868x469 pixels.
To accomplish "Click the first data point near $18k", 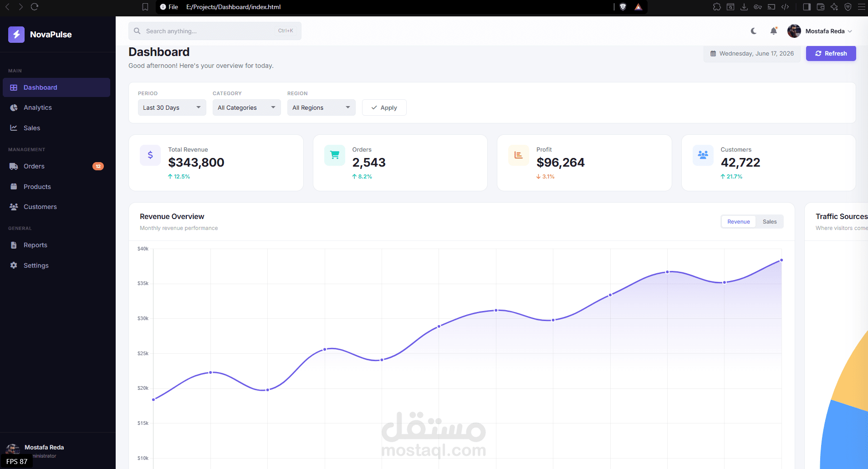I will click(x=153, y=399).
